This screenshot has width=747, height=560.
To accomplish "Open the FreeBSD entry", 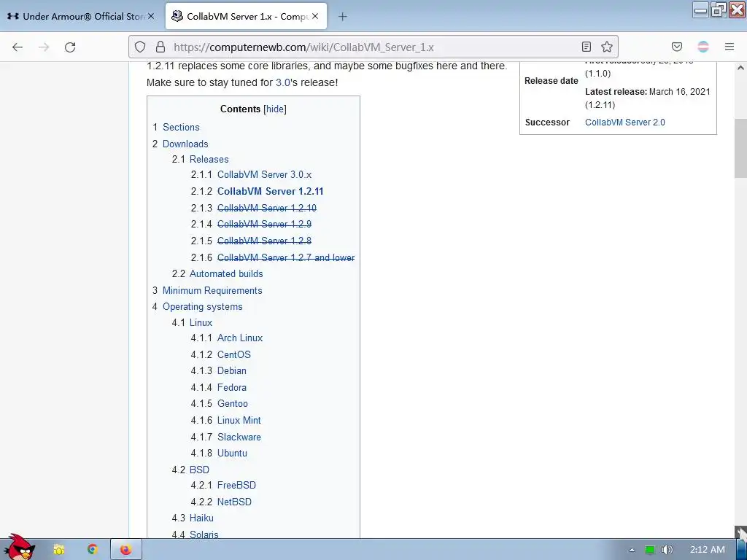I will point(236,485).
